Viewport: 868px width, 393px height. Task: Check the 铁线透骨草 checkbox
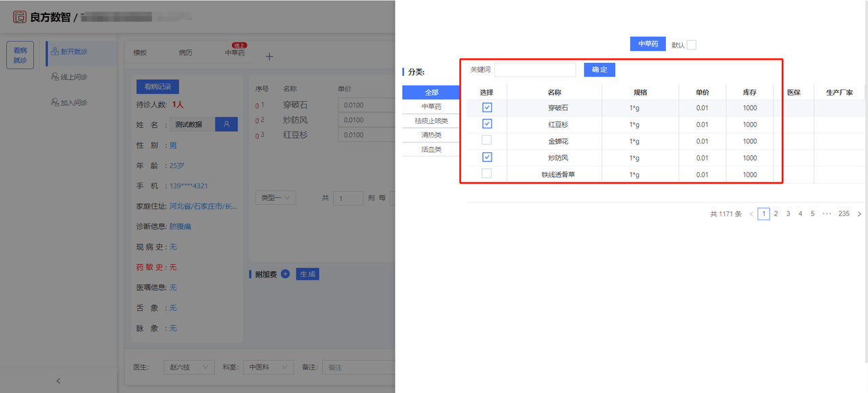click(487, 173)
